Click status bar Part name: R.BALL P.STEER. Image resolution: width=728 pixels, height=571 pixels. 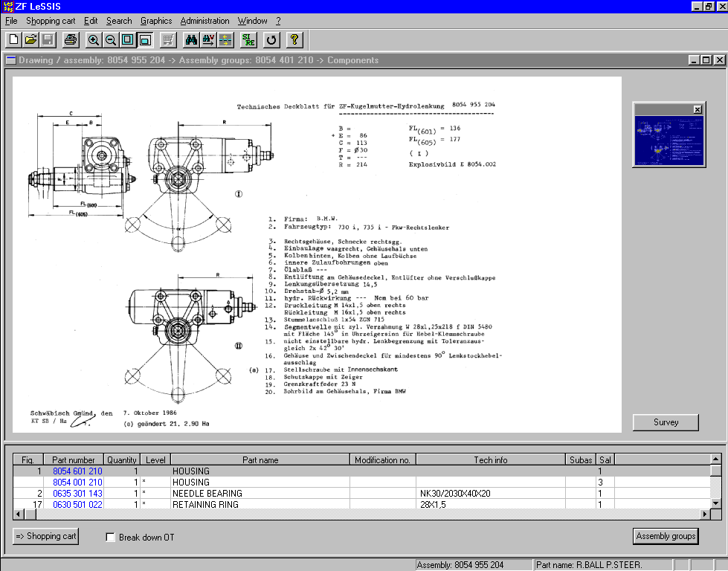(605, 565)
